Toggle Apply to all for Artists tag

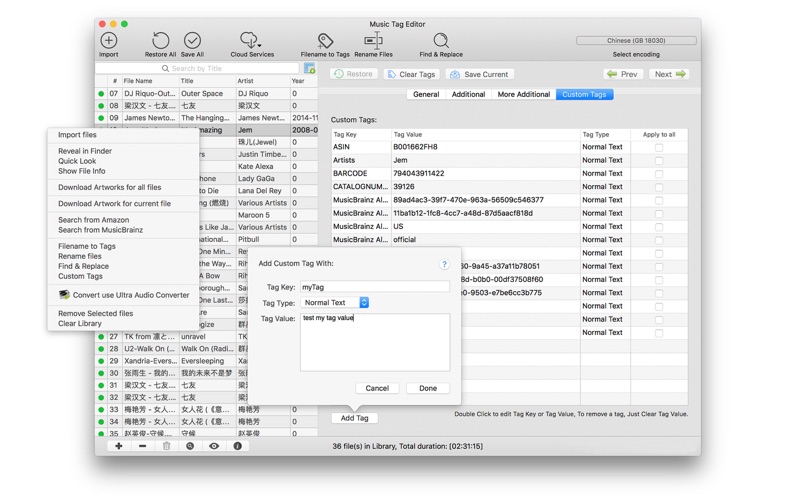click(658, 161)
